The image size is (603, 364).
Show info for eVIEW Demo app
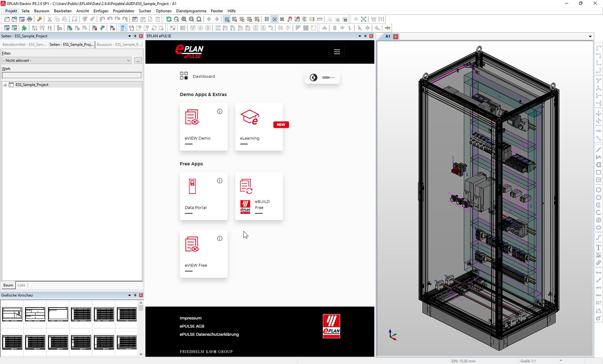[x=220, y=112]
